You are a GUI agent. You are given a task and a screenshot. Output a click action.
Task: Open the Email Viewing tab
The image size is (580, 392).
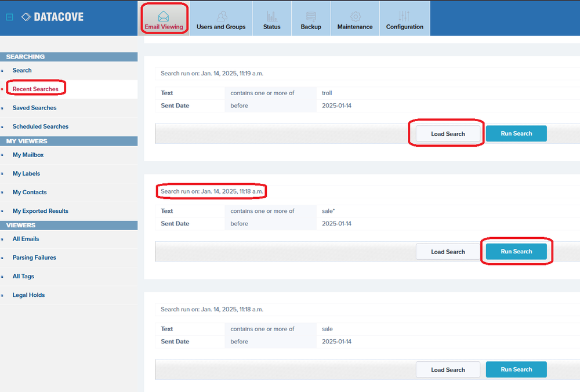click(x=164, y=19)
